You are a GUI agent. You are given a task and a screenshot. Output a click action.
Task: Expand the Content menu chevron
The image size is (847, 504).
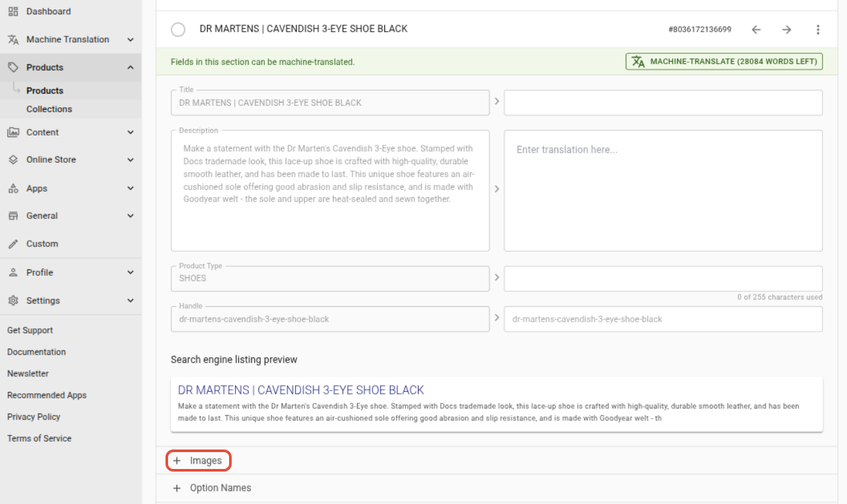(x=130, y=132)
